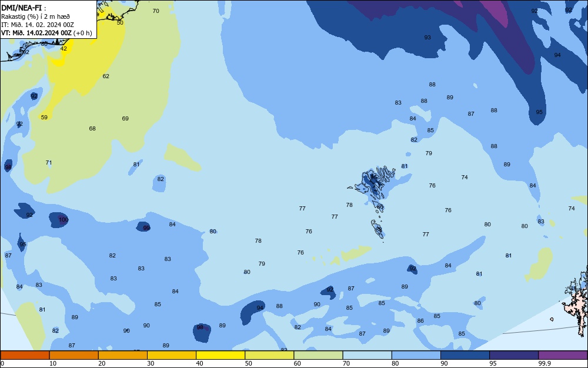This screenshot has width=588, height=368.
Task: Select the bright yellow 40–50 legend swatch
Action: tap(220, 355)
